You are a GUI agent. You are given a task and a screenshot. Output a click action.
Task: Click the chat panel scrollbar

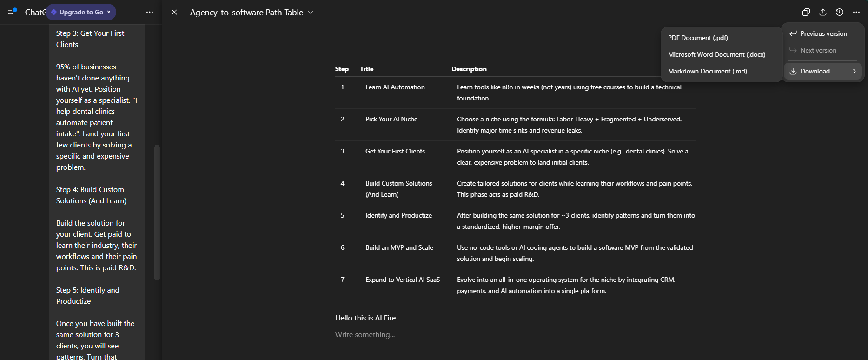click(x=157, y=212)
